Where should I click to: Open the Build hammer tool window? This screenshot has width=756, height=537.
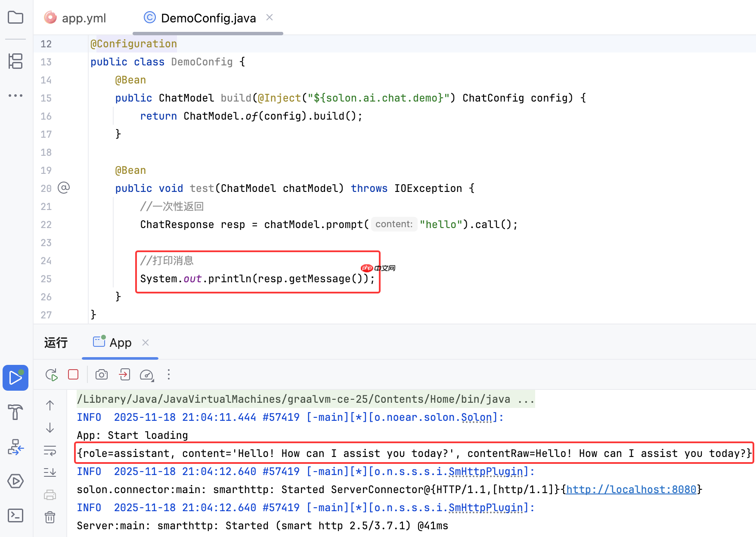15,412
